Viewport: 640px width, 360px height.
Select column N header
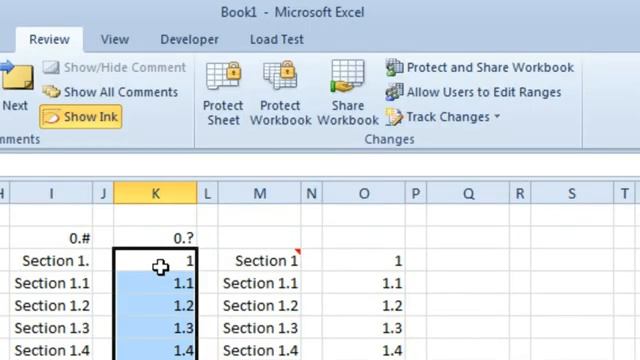tap(311, 193)
